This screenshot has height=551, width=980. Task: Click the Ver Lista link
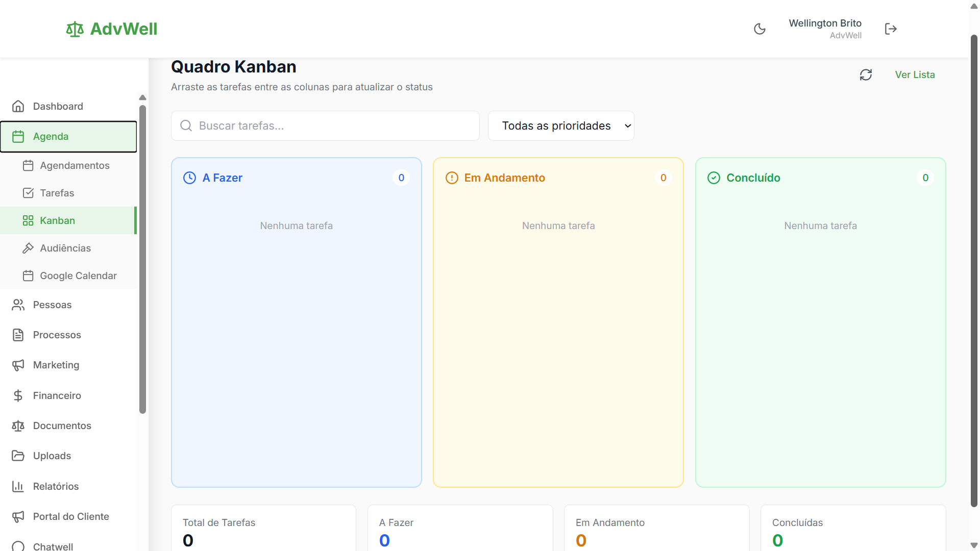915,74
